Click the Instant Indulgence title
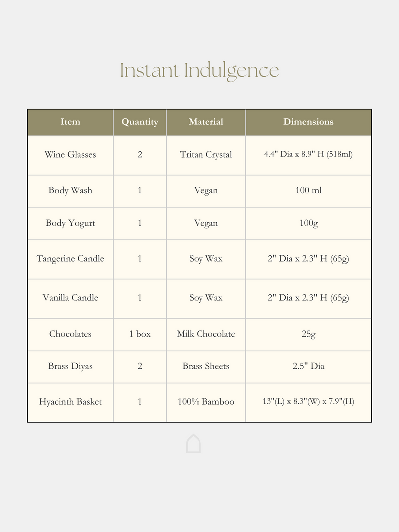This screenshot has width=399, height=532. 199,70
